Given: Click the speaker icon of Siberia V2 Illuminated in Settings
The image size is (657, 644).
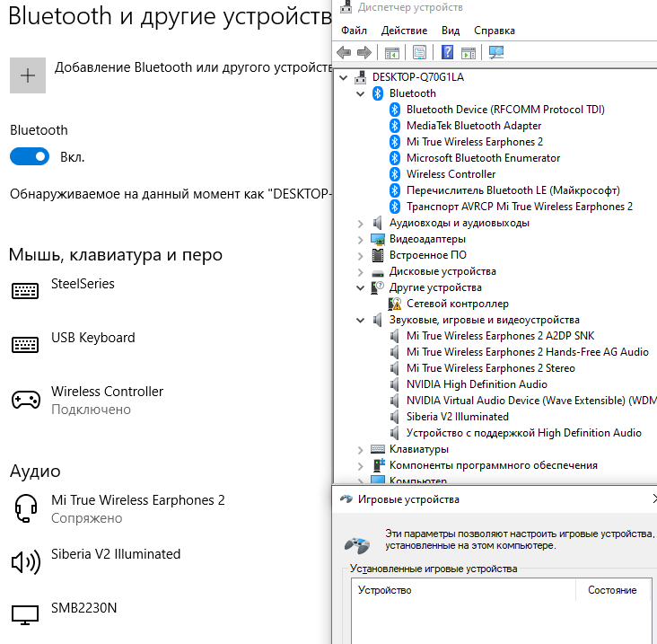Looking at the screenshot, I should (25, 562).
